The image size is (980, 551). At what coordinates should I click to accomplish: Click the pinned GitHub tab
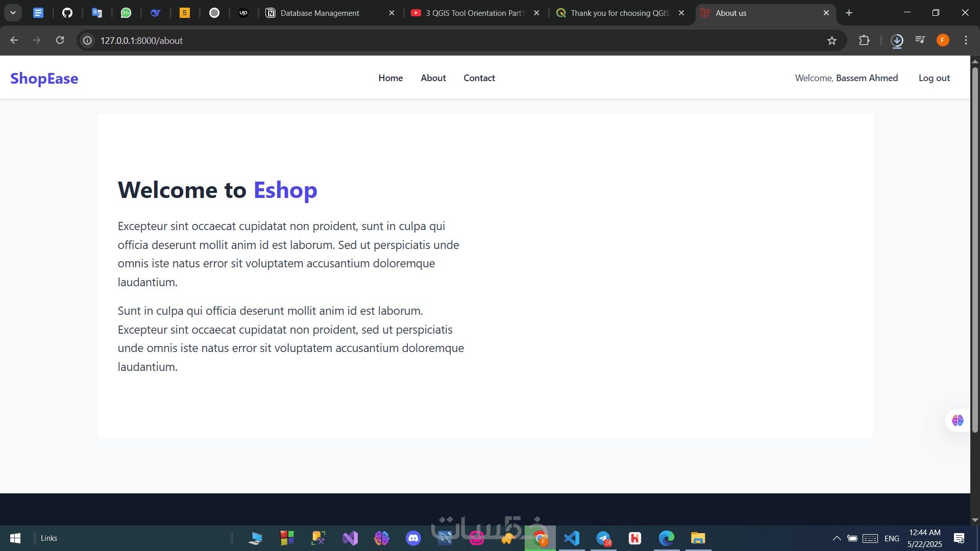(67, 13)
